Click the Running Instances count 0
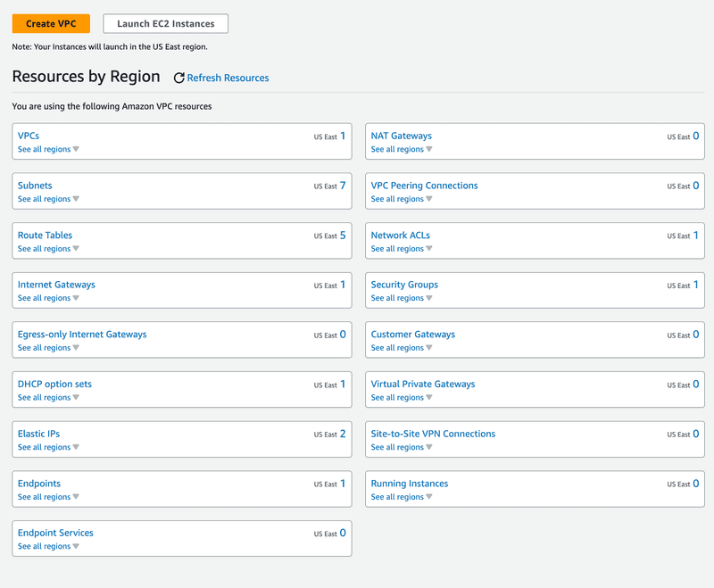The width and height of the screenshot is (714, 588). coord(696,484)
